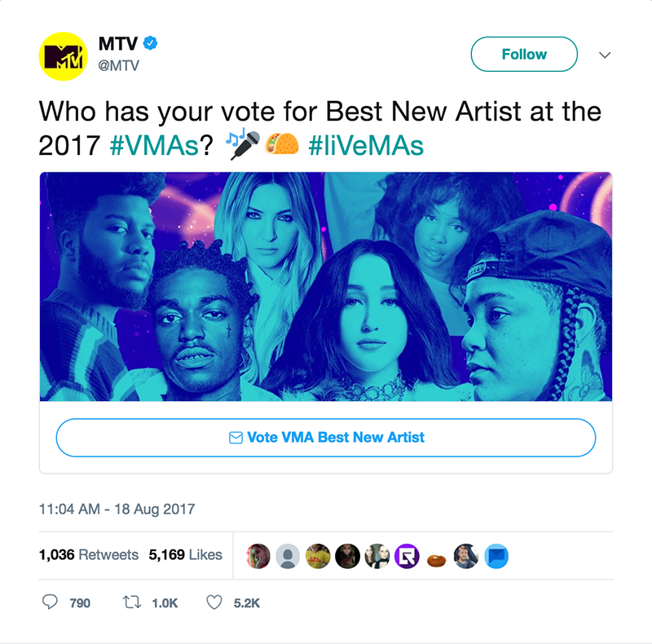Open the reply speech bubble icon
652x644 pixels.
50,602
